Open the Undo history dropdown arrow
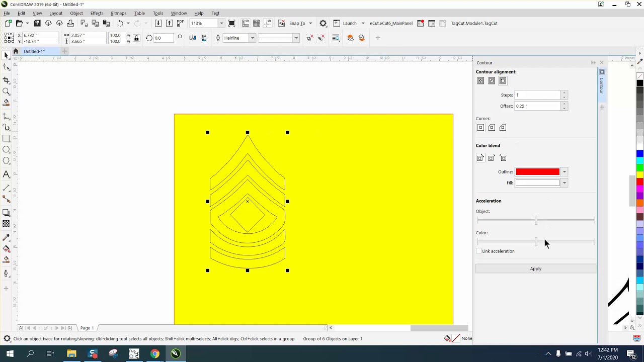Image resolution: width=644 pixels, height=362 pixels. [x=128, y=23]
